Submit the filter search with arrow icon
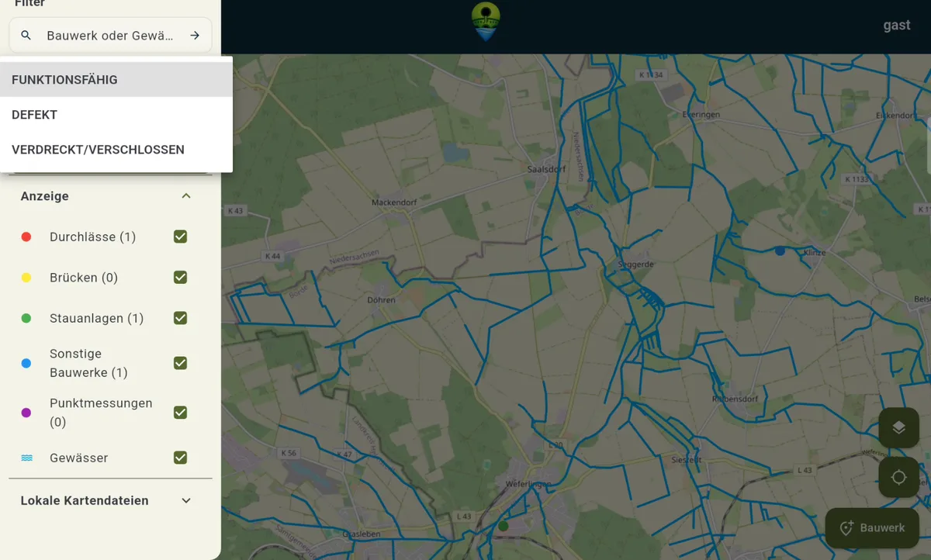 click(195, 36)
